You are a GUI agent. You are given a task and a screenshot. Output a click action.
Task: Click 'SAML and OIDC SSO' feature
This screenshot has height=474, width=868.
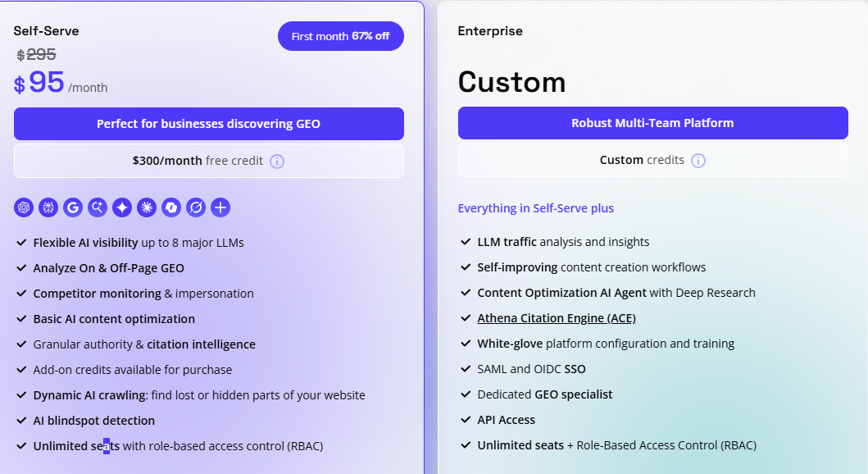point(531,369)
